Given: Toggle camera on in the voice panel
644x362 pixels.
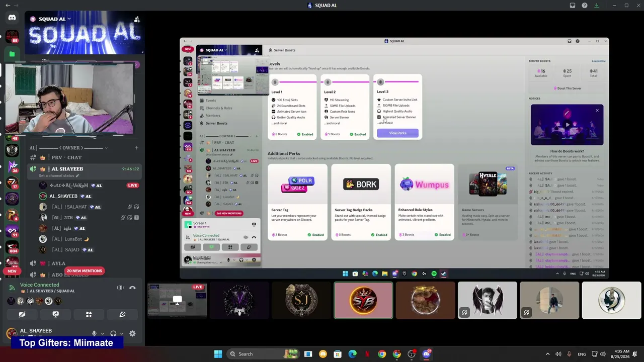Looking at the screenshot, I should point(22,315).
